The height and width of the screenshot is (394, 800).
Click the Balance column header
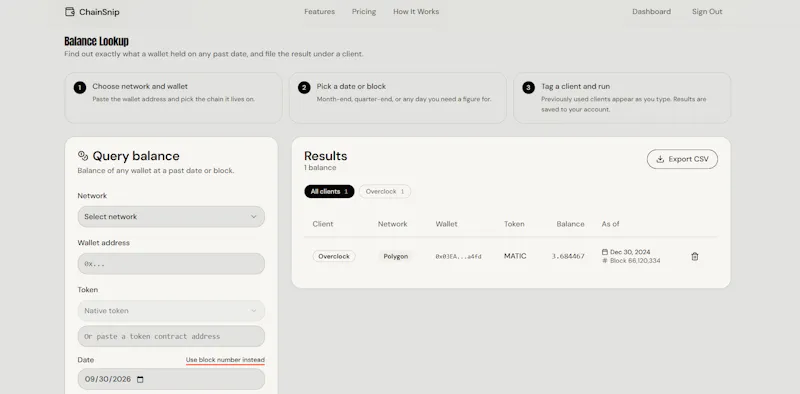tap(570, 224)
